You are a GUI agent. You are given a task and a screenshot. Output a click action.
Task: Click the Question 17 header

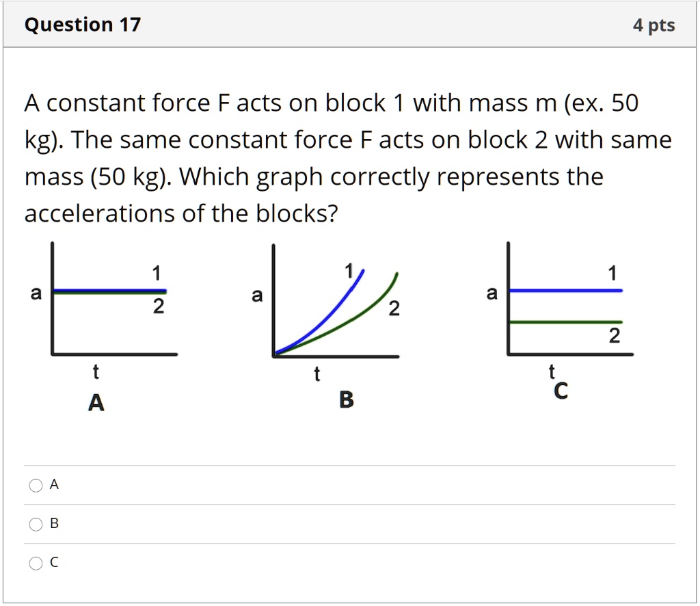[x=82, y=24]
